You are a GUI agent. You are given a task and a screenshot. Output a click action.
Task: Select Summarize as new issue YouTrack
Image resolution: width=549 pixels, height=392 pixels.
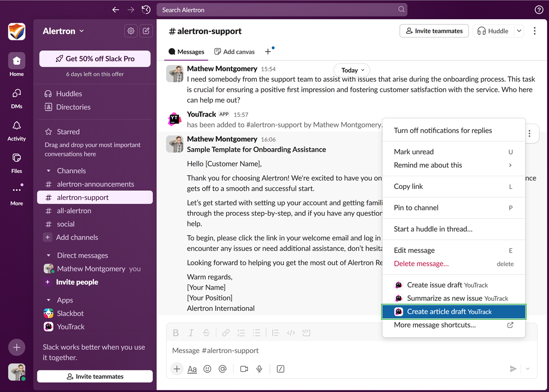click(453, 298)
